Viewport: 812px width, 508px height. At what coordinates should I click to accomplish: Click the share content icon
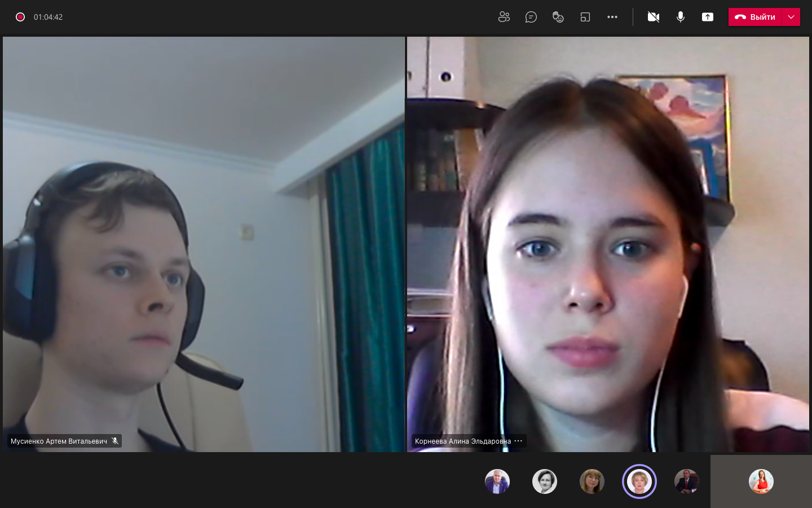[708, 17]
